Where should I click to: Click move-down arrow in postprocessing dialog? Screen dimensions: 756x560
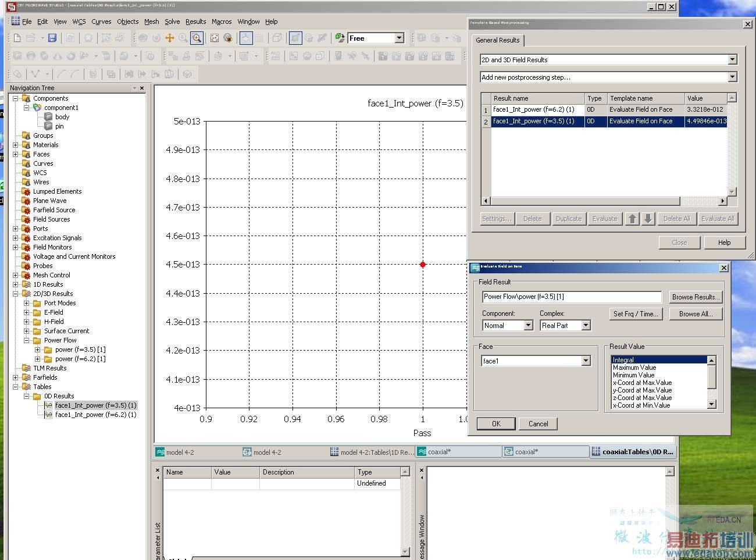648,219
